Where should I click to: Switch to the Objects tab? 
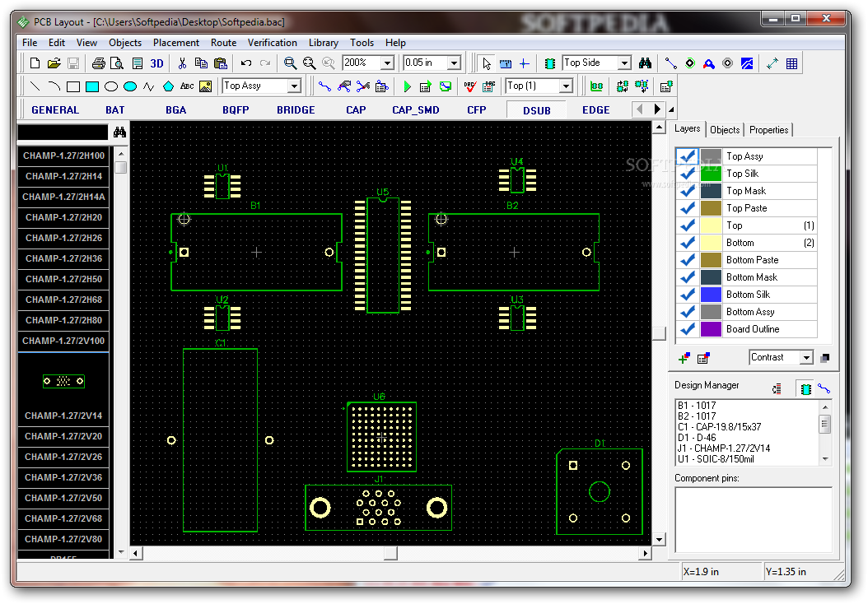coord(725,130)
